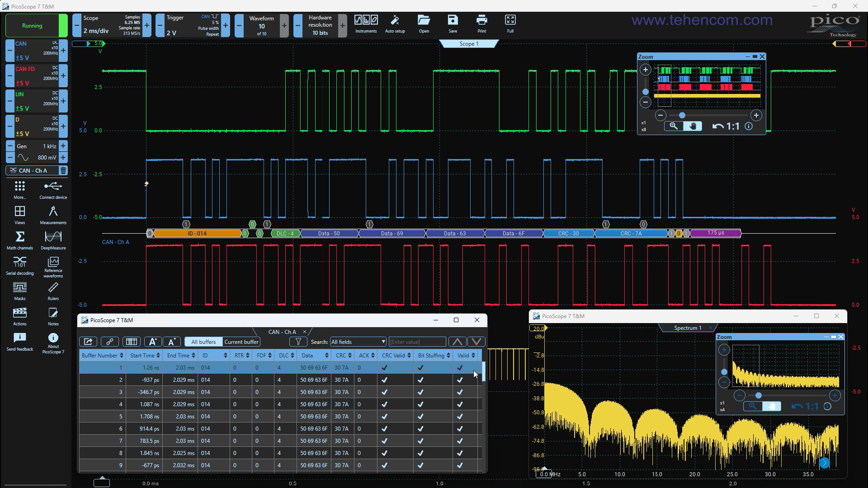Open the Views layout tool
Image resolution: width=868 pixels, height=488 pixels.
tap(19, 215)
